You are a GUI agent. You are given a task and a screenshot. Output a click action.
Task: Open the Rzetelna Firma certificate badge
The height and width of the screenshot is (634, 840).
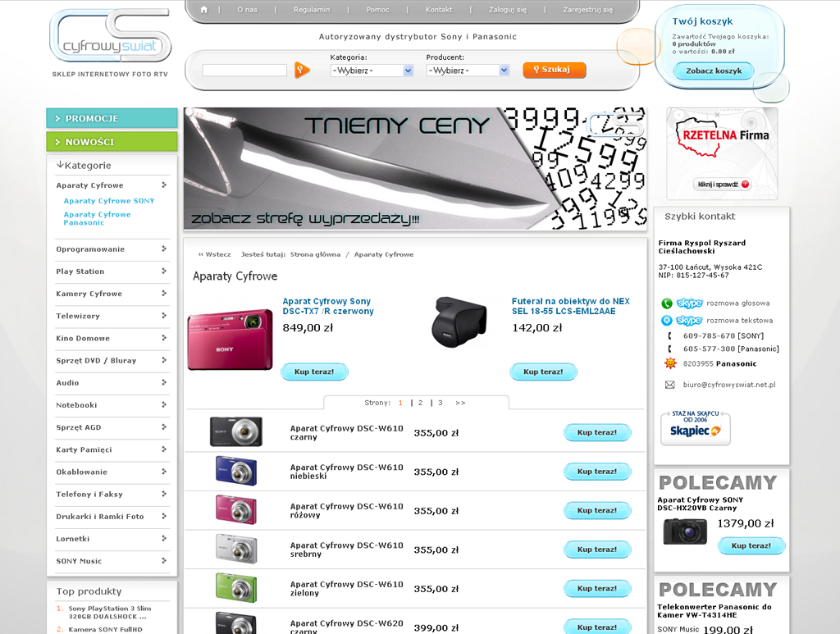(722, 153)
